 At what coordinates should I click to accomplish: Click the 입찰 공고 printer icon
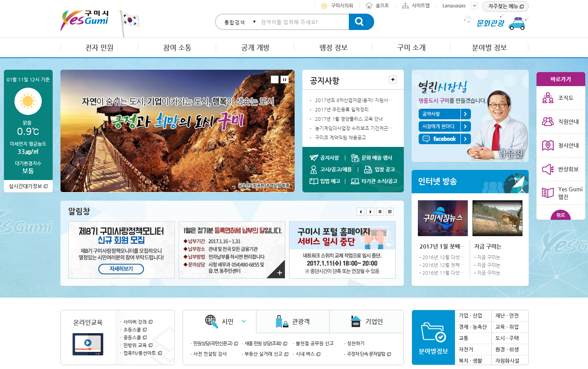click(x=368, y=169)
